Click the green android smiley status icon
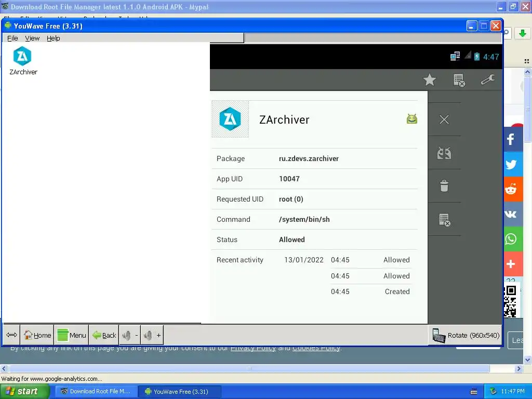532x399 pixels. point(411,119)
